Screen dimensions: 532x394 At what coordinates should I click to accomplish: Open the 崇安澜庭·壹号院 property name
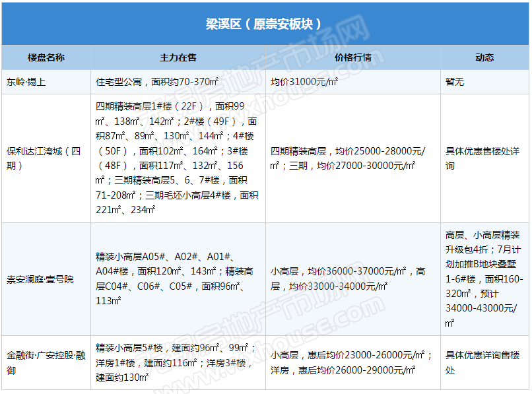coord(40,279)
